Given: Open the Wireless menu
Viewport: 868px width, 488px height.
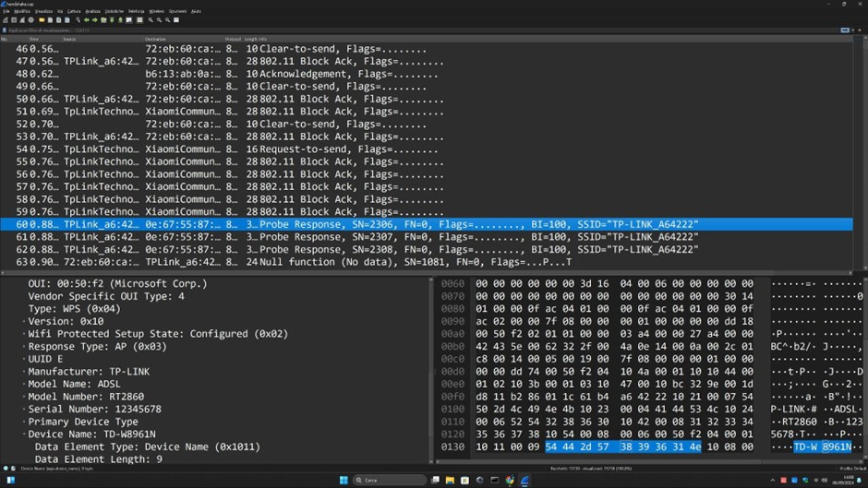Looking at the screenshot, I should click(x=156, y=11).
